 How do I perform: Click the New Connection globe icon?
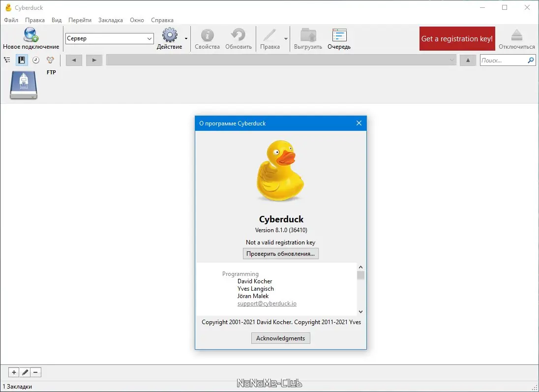click(31, 34)
